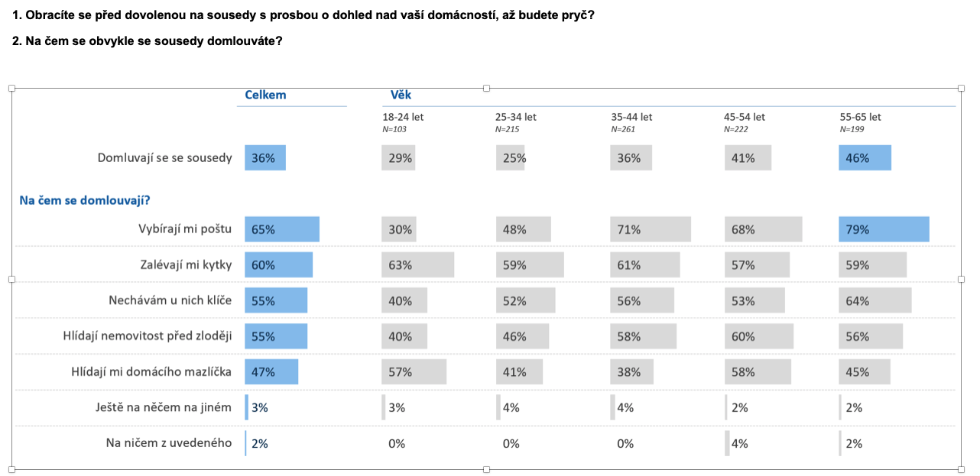This screenshot has height=476, width=980.
Task: Click the "Zalévají mi kytky" row label
Action: tap(186, 264)
